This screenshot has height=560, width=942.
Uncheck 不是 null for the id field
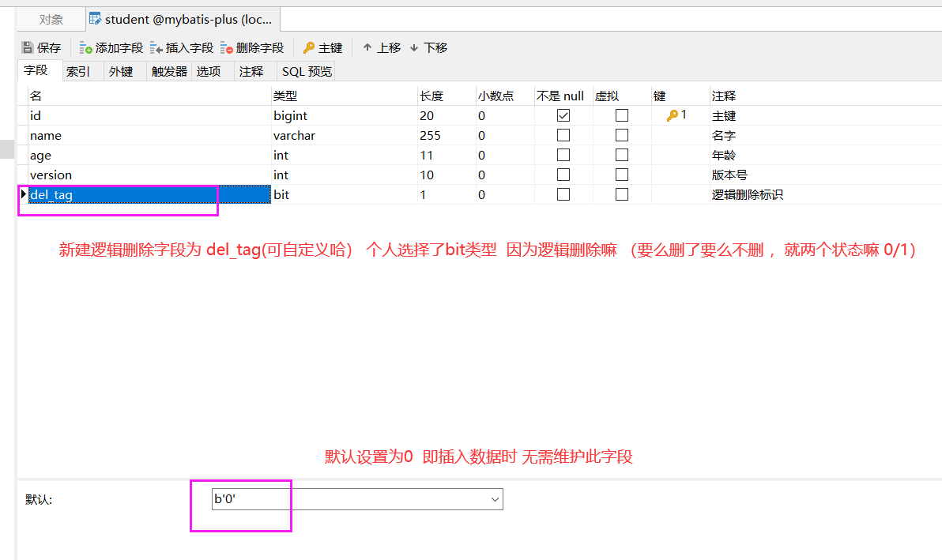563,115
